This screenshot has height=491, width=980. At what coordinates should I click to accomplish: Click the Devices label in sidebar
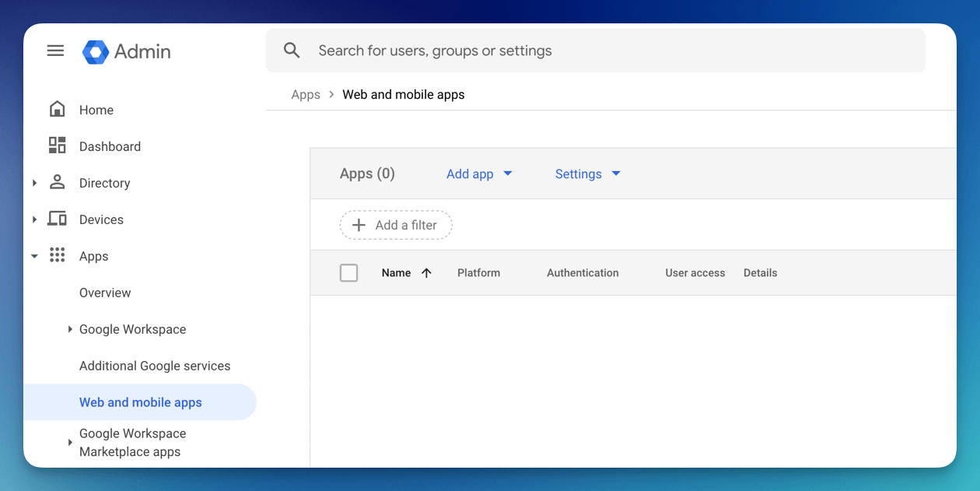(x=101, y=219)
